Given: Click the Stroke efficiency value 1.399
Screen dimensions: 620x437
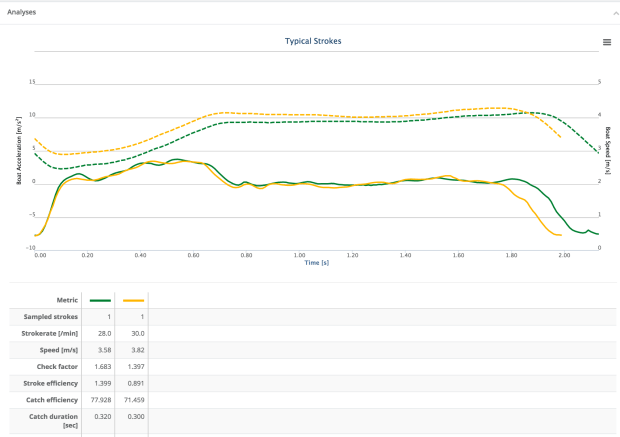Looking at the screenshot, I should point(101,382).
